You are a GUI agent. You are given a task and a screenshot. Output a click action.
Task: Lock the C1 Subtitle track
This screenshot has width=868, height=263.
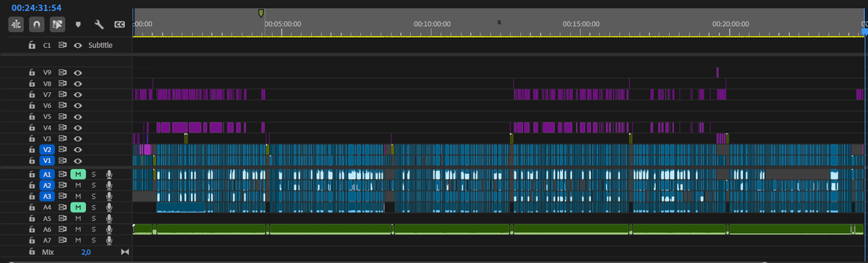[x=31, y=45]
